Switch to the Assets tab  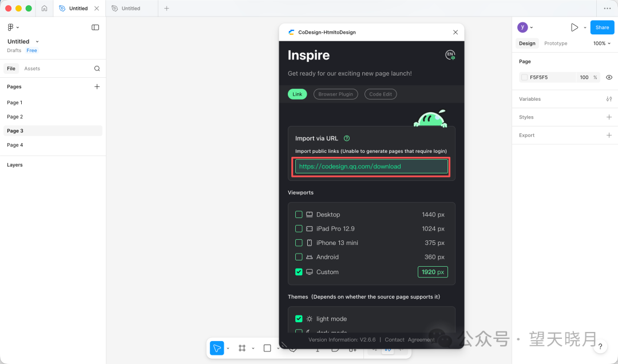32,69
